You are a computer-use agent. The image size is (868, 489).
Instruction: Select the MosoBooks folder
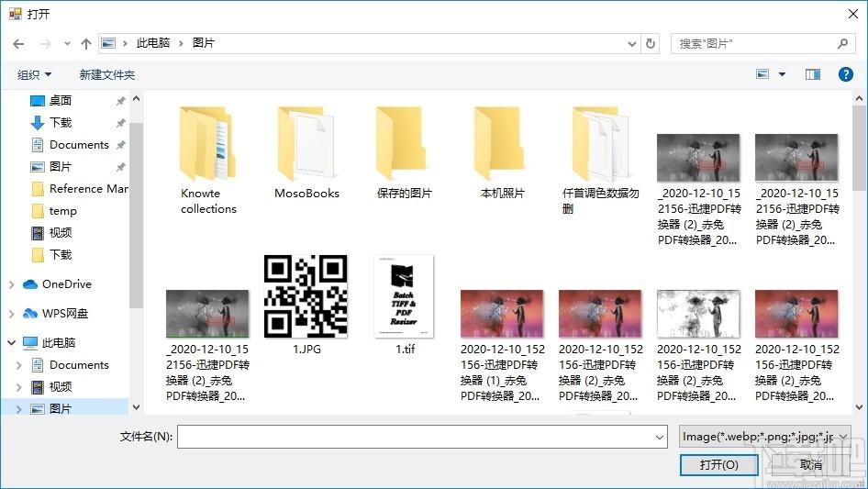306,153
